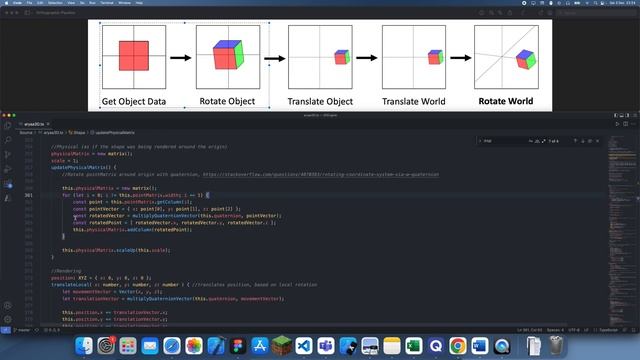
Task: Toggle Find in Selection in find widget
Action: [x=590, y=141]
